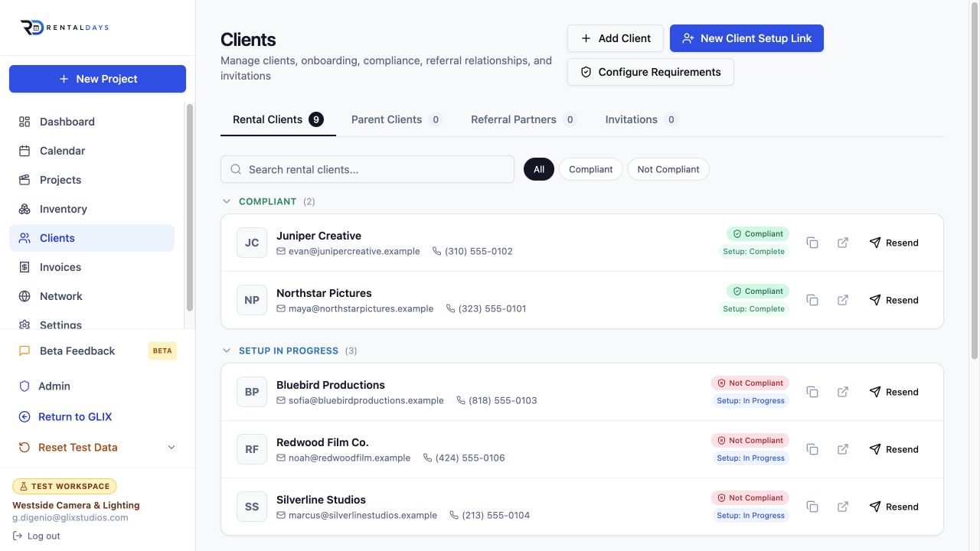Screen dimensions: 980x551
Task: Click the Not Compliant badge on Silverline Studios
Action: (750, 498)
